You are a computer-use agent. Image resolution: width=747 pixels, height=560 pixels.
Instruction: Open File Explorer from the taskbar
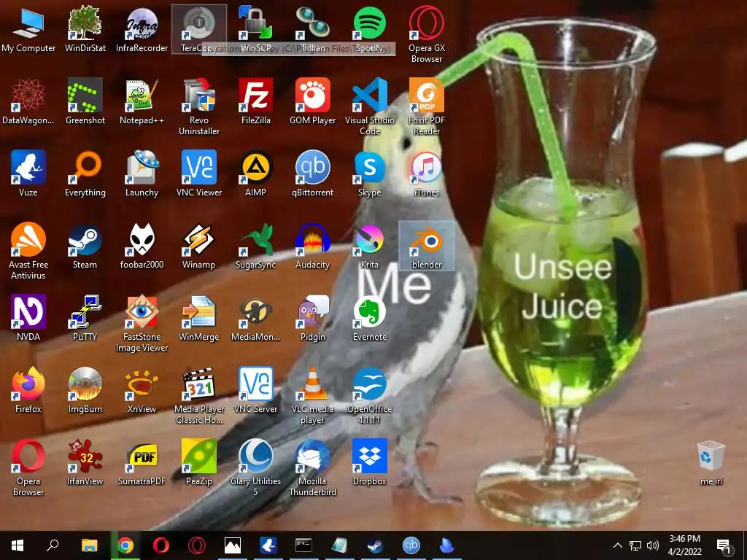89,545
